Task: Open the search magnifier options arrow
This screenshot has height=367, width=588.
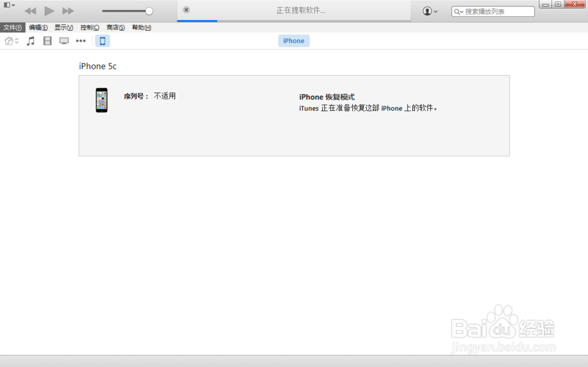Action: click(459, 12)
